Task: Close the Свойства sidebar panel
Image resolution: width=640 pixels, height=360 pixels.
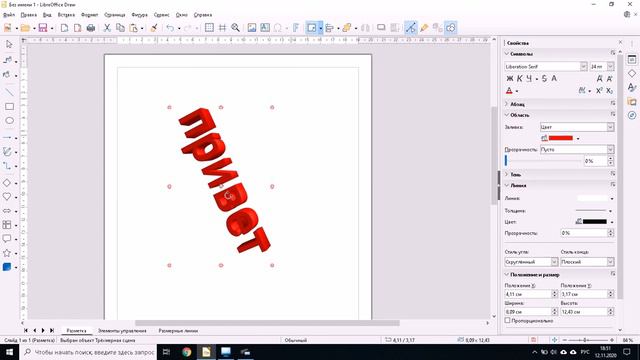Action: click(x=620, y=42)
